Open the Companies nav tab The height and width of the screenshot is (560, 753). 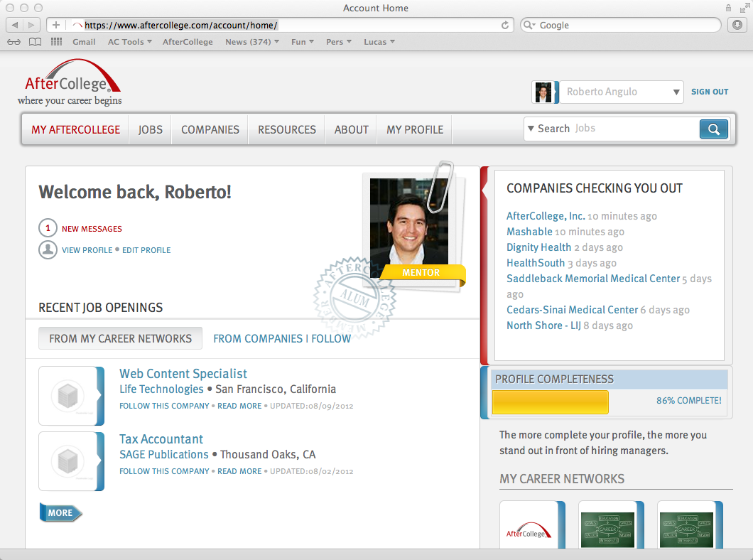tap(210, 129)
